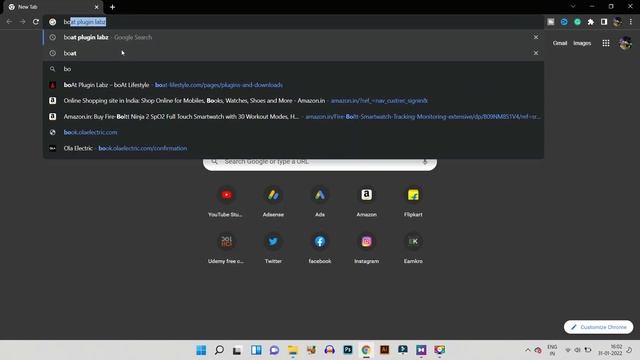Open File Explorer from the taskbar
Viewport: 640px width, 360px height.
[293, 350]
